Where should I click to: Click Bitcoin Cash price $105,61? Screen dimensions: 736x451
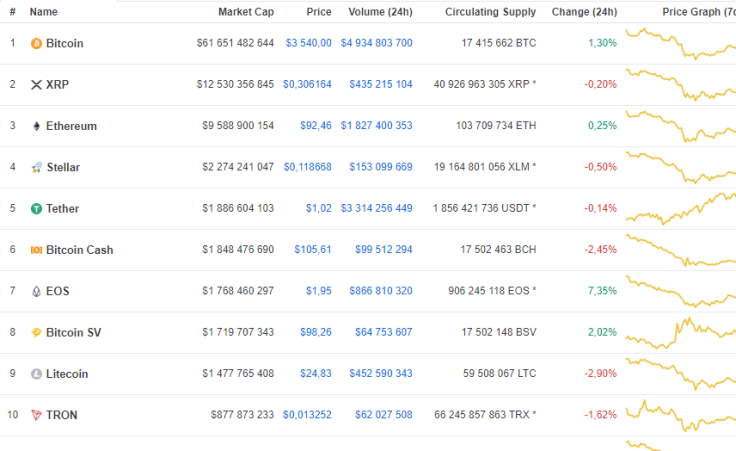click(x=313, y=249)
